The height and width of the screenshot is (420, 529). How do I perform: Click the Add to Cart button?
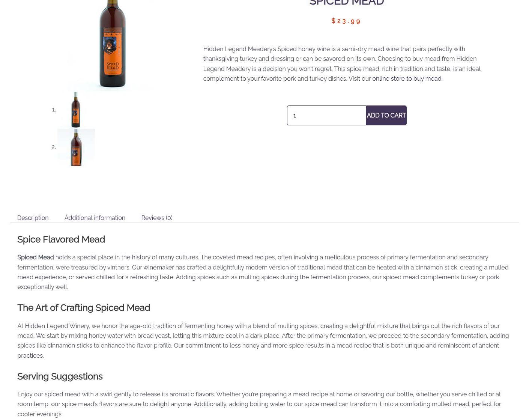tap(386, 115)
